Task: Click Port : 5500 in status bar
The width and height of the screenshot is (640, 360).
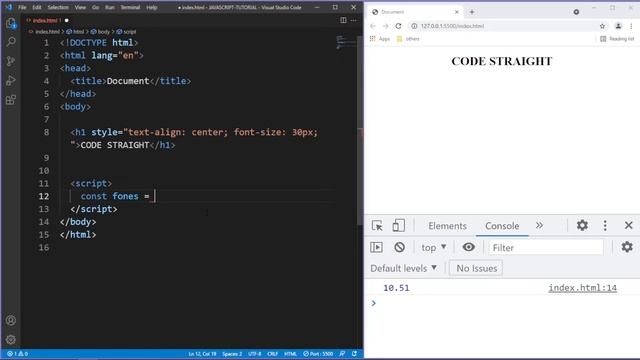Action: click(318, 354)
